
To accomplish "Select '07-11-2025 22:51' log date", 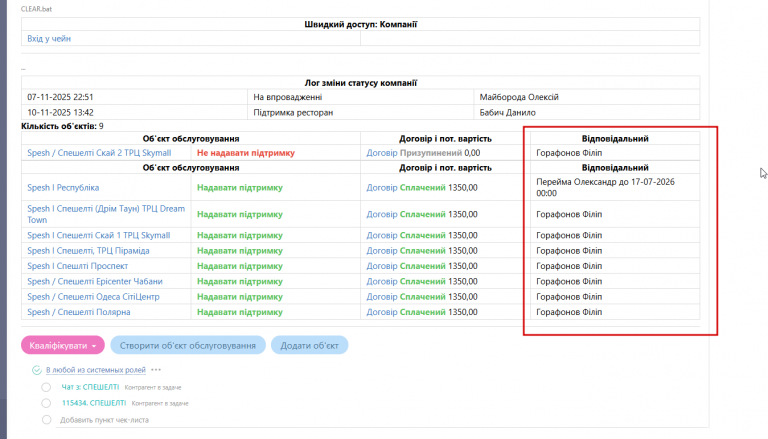I will coord(60,97).
